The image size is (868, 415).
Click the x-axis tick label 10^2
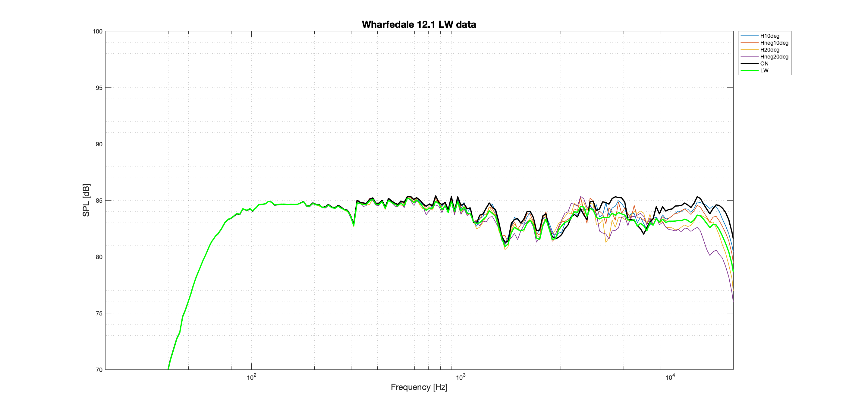click(251, 377)
